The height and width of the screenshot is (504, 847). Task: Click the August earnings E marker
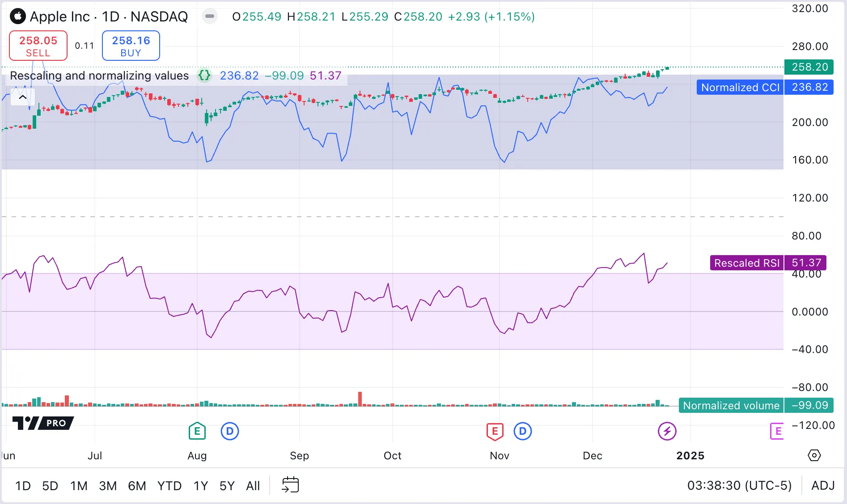coord(197,431)
